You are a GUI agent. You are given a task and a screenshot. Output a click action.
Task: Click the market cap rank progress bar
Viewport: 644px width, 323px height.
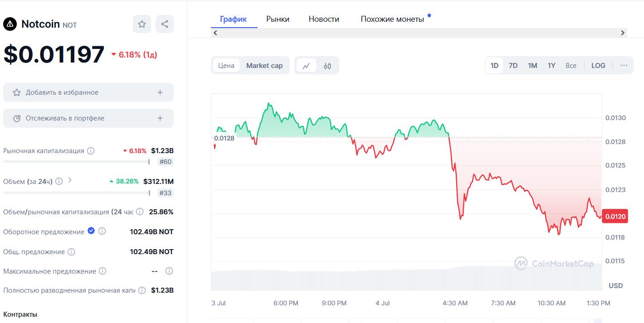point(76,161)
